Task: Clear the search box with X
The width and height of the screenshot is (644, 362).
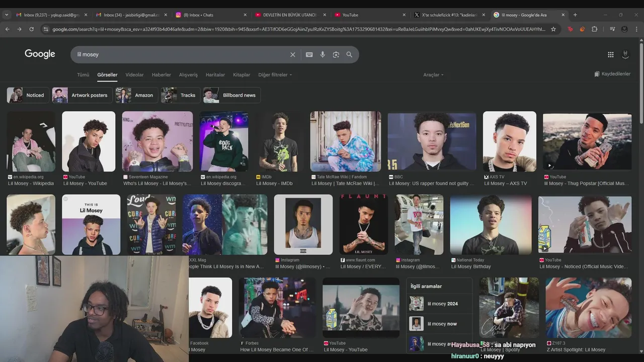Action: coord(292,54)
